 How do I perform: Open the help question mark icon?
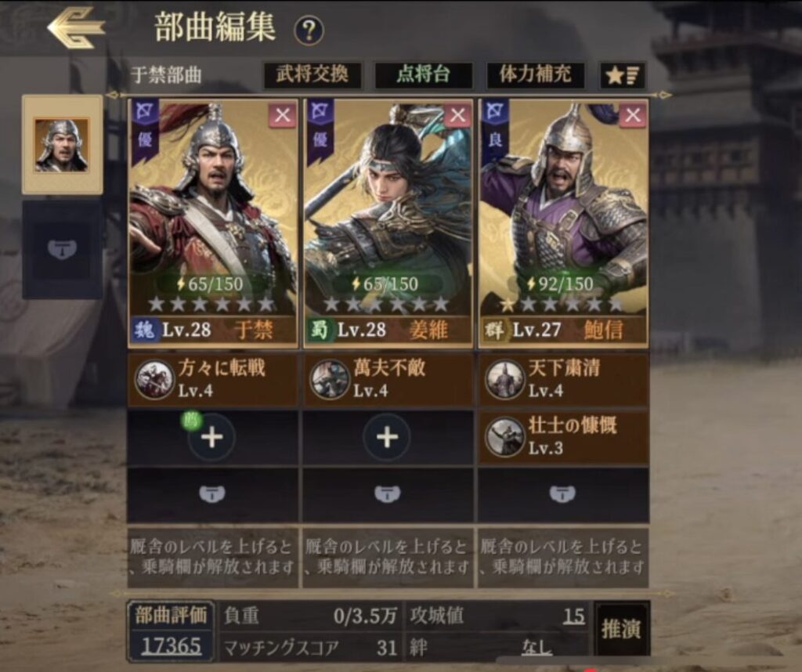coord(309,31)
